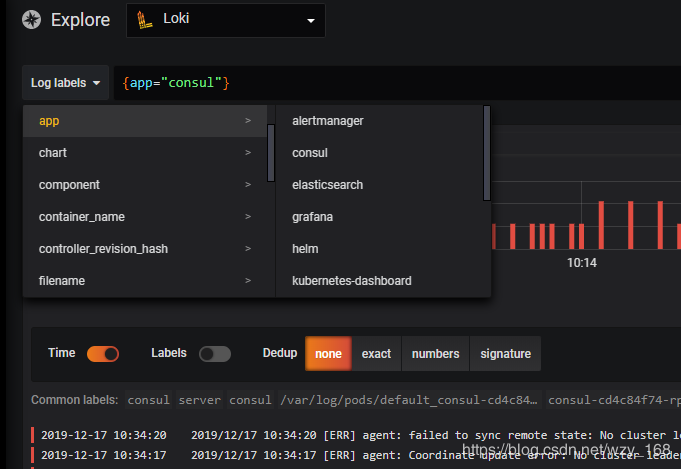681x469 pixels.
Task: Click the label list scrollbar
Action: point(271,143)
